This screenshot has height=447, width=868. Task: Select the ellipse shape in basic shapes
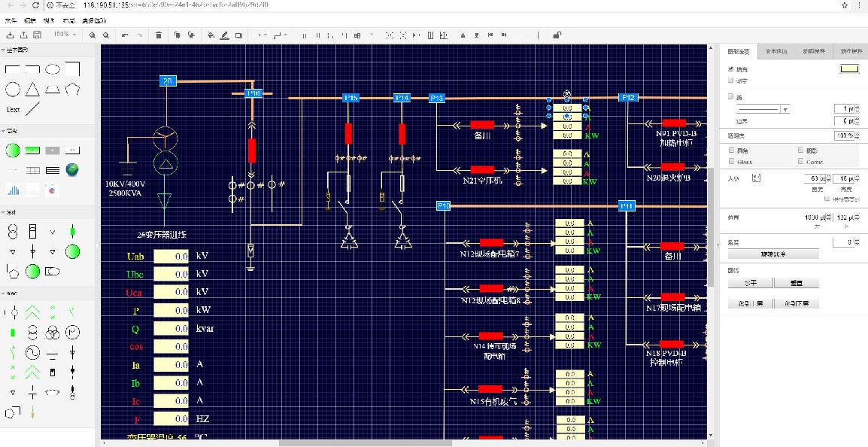click(x=53, y=69)
